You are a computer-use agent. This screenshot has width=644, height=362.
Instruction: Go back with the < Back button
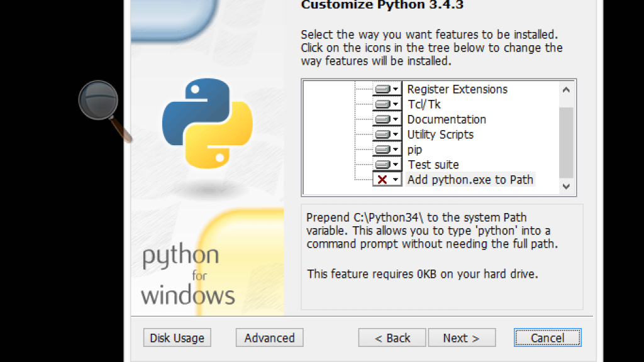392,337
